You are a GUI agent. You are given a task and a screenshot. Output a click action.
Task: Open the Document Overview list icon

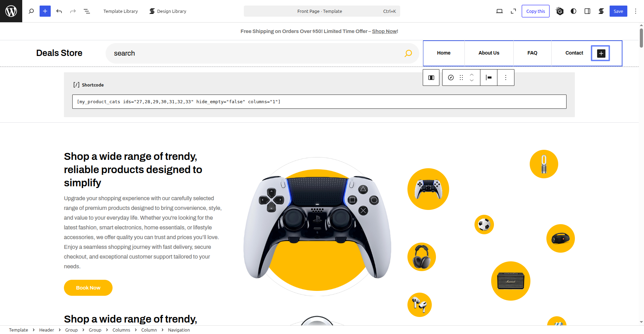pos(87,11)
